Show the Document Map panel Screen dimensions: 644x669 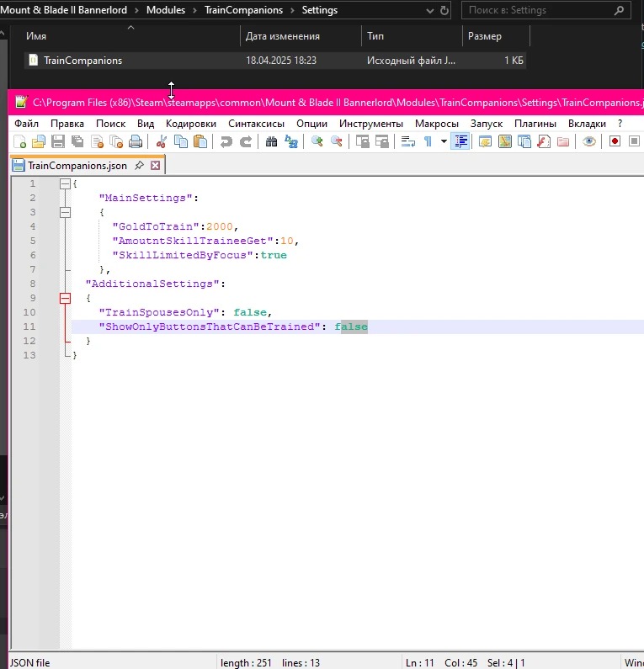coord(504,141)
